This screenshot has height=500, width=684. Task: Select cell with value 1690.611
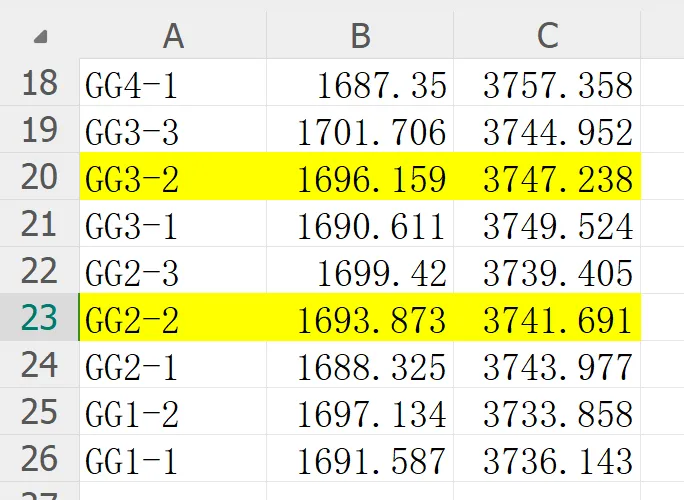tap(360, 223)
